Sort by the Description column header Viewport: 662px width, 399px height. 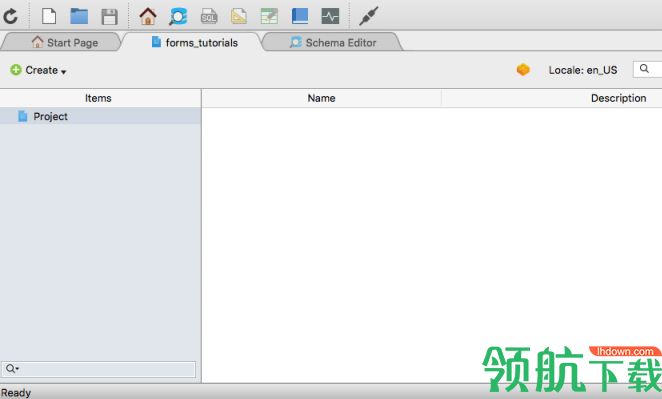(618, 98)
